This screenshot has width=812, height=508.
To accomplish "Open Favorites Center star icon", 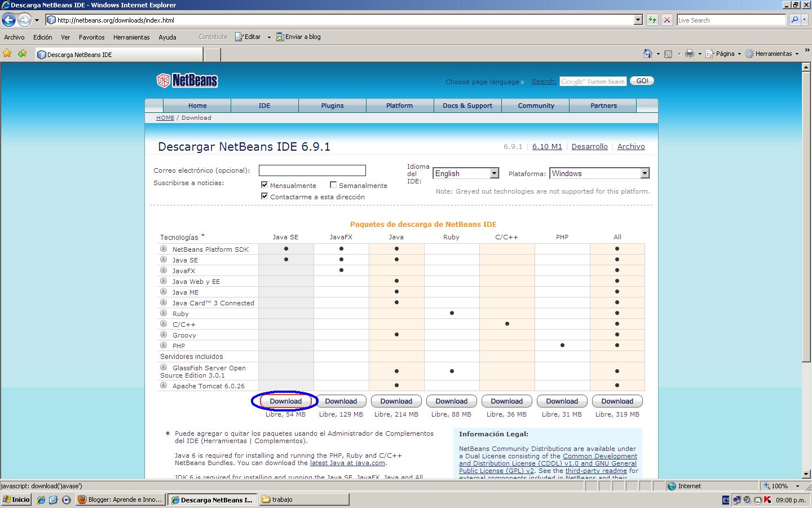I will (x=7, y=53).
